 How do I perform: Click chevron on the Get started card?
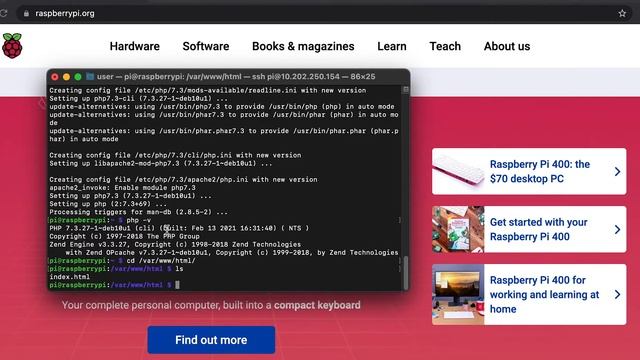pos(617,230)
